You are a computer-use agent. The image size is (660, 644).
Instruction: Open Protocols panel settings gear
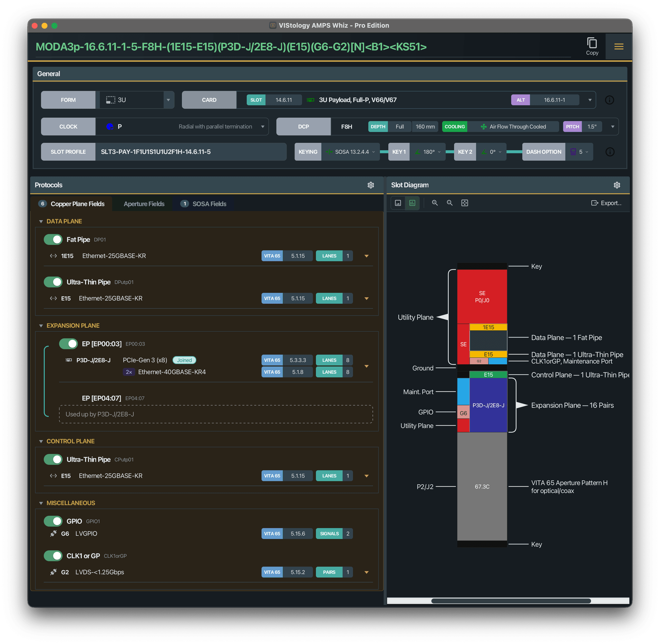click(370, 185)
